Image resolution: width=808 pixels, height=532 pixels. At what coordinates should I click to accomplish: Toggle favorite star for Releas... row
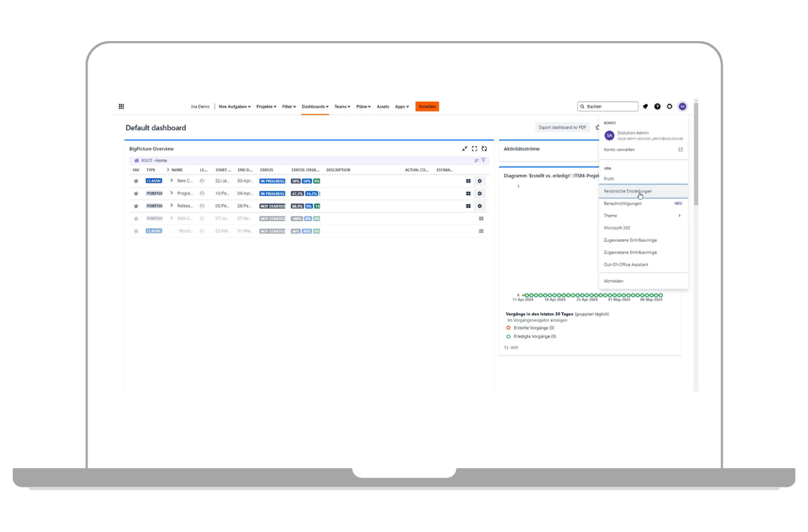click(x=136, y=206)
